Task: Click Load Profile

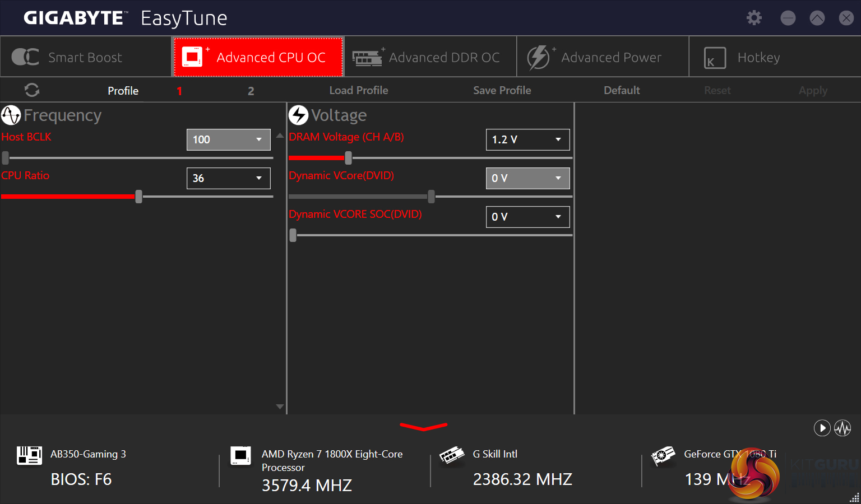Action: (359, 90)
